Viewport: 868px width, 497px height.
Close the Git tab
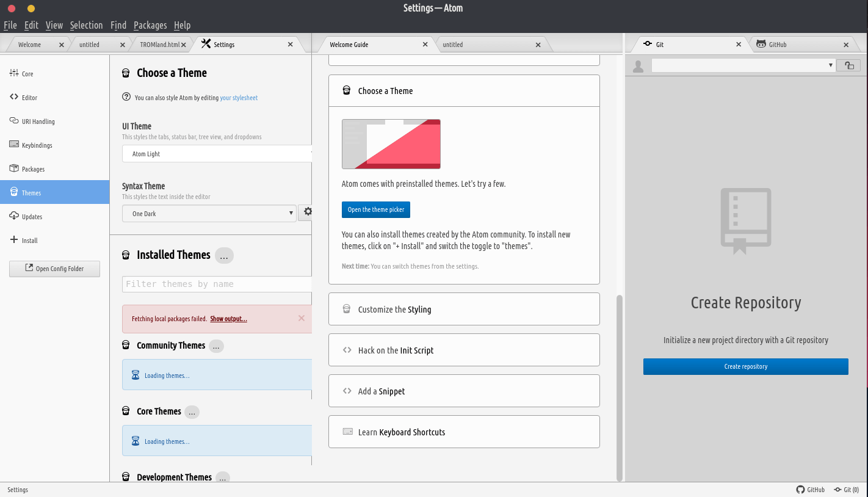pos(739,45)
